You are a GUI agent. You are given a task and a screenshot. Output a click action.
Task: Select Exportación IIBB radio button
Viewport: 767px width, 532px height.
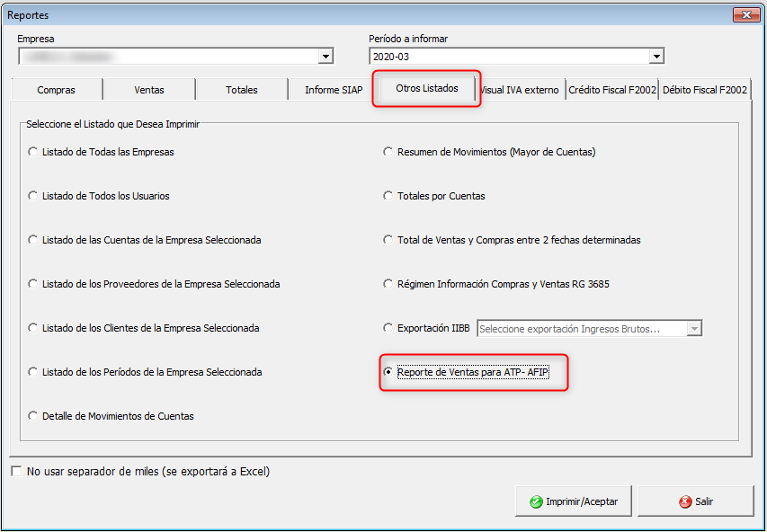coord(388,328)
